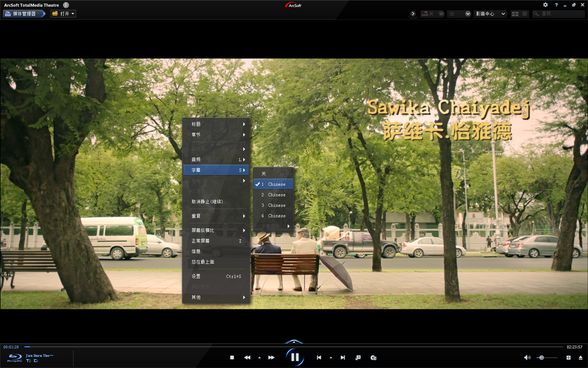Expand the 标题 submenu
Viewport: 588px width, 368px height.
tap(216, 124)
